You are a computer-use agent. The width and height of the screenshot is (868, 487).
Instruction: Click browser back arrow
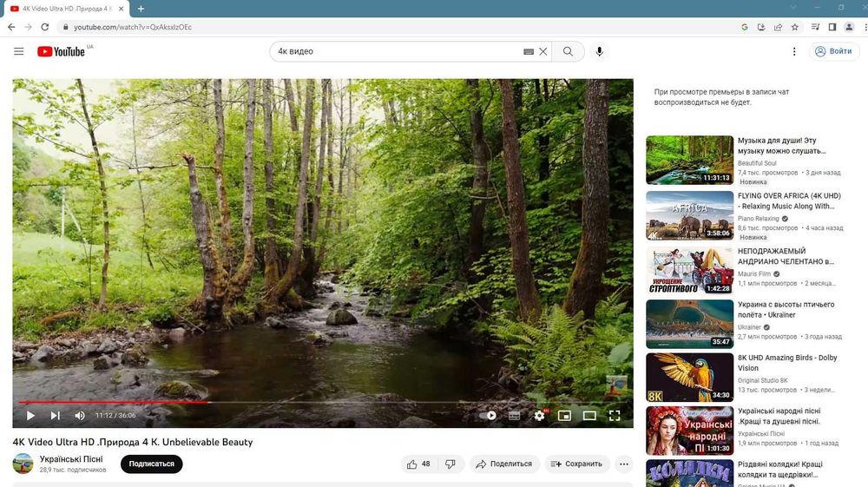coord(11,27)
